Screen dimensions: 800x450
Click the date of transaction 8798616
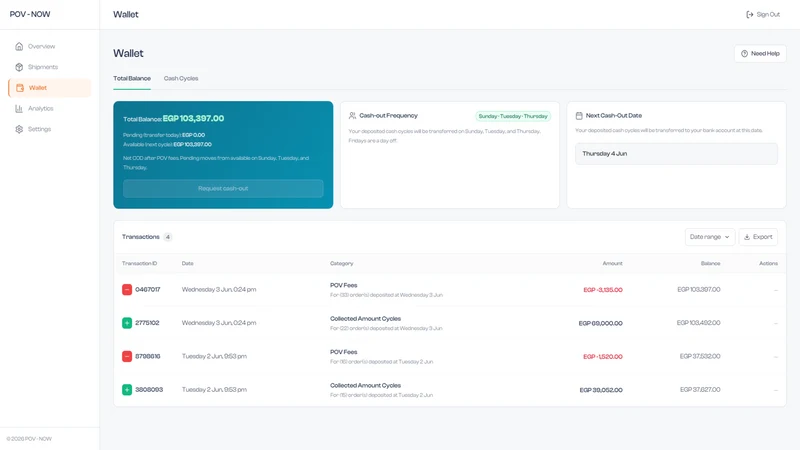coord(214,356)
